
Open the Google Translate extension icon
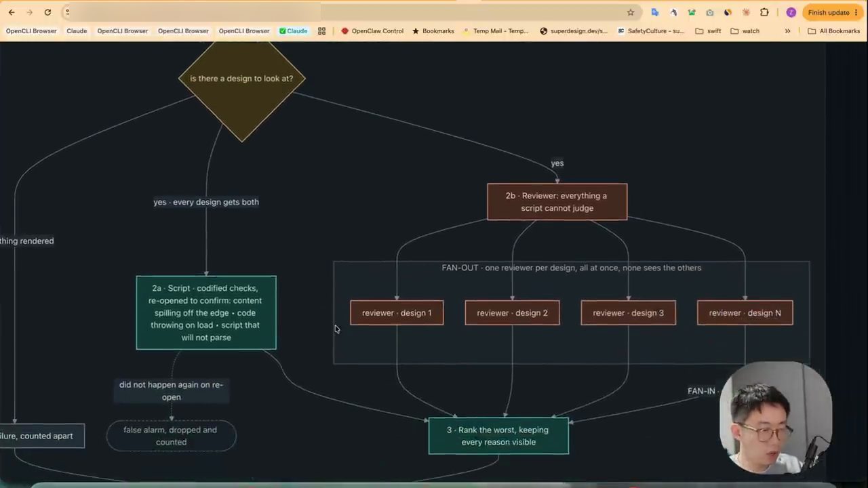pos(655,12)
